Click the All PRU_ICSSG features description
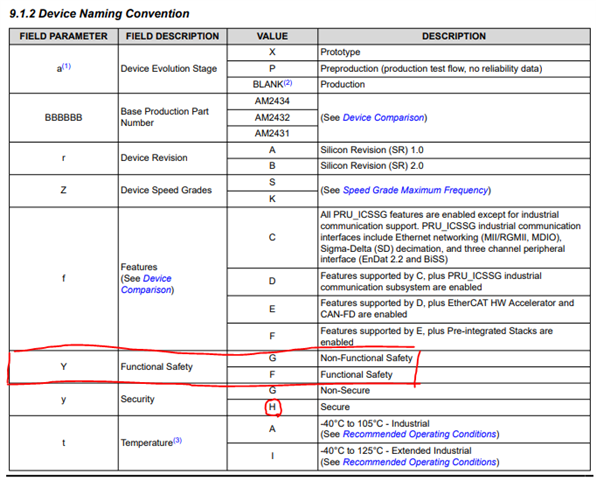This screenshot has width=596, height=480. (450, 237)
